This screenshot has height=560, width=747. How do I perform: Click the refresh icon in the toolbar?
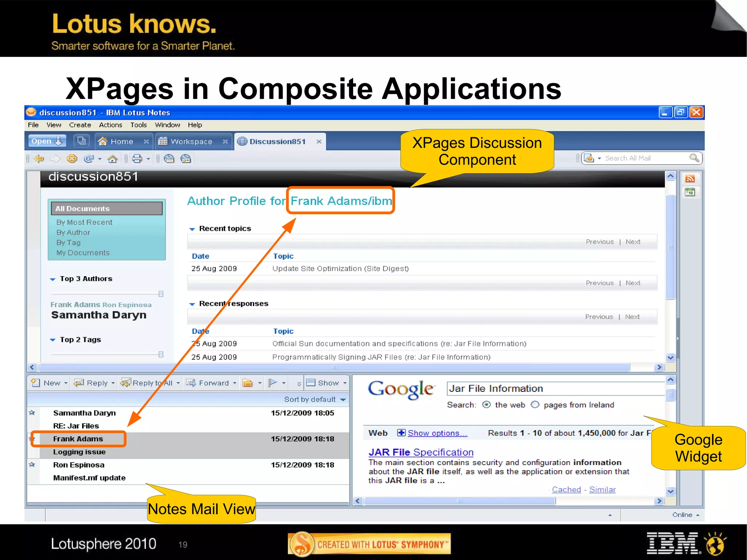pos(89,159)
